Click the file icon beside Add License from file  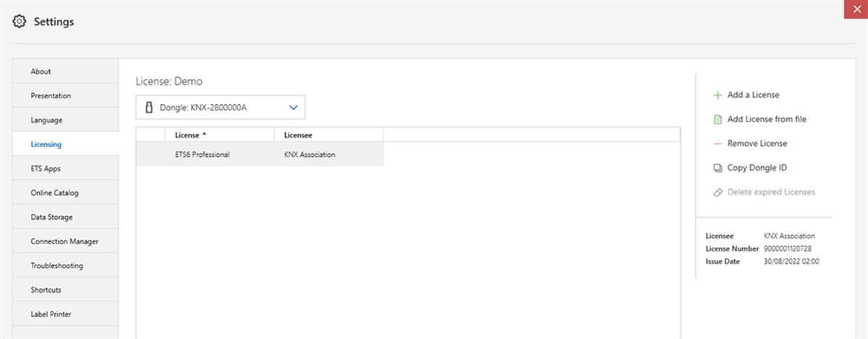pyautogui.click(x=718, y=119)
